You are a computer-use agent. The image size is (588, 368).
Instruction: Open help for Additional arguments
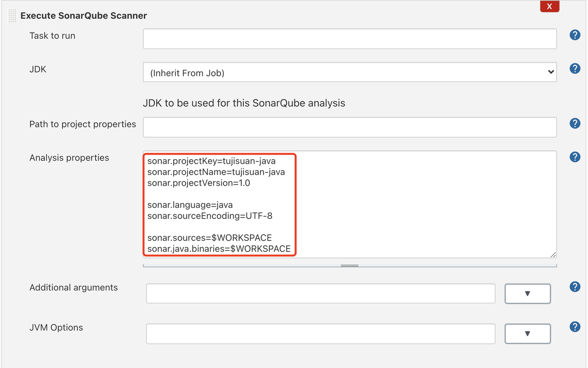(575, 287)
